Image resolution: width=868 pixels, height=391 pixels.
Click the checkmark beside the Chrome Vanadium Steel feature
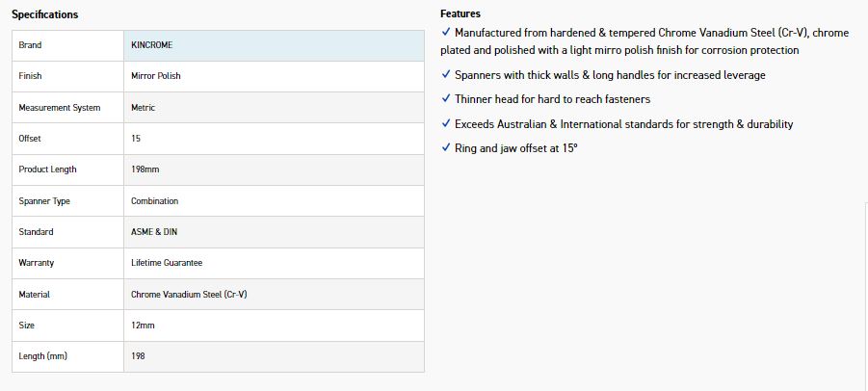tap(445, 33)
